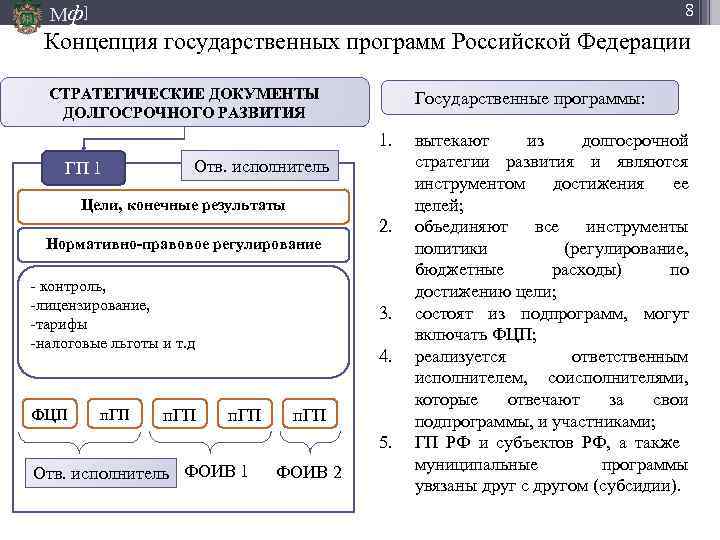720x540 pixels.
Task: Select the dark blue 'ГП 1' box
Action: pyautogui.click(x=83, y=168)
